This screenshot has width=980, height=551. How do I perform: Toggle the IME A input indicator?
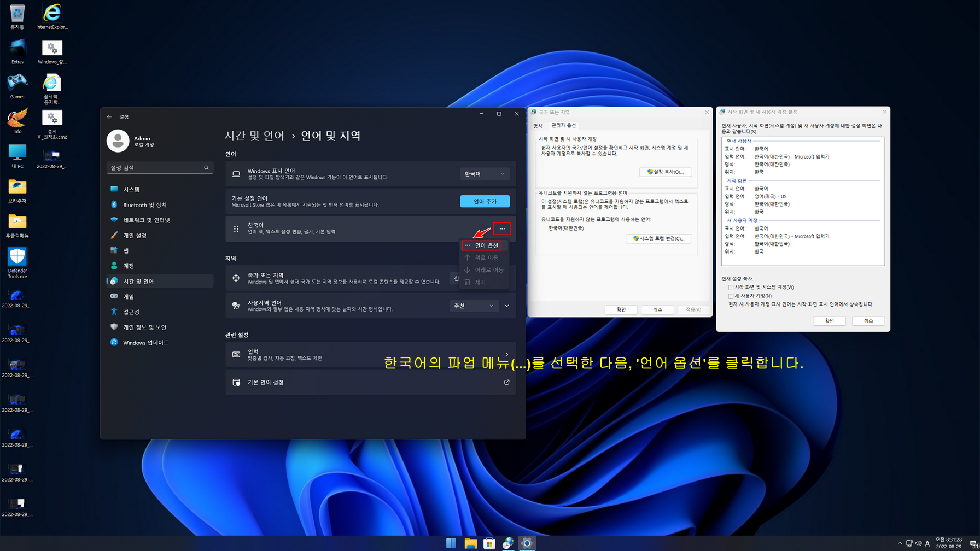tap(927, 543)
